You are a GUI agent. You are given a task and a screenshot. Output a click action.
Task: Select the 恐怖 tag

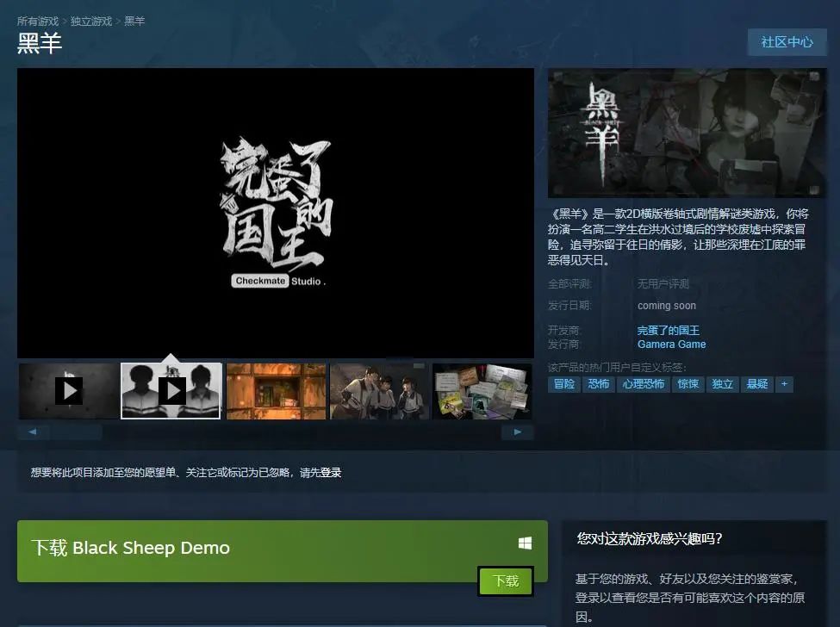click(x=600, y=384)
